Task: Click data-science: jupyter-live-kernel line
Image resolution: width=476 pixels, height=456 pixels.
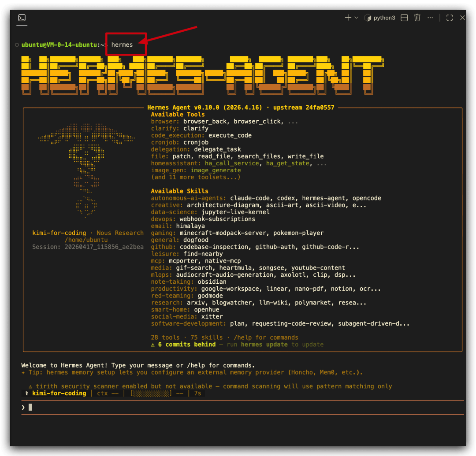Action: coord(210,212)
